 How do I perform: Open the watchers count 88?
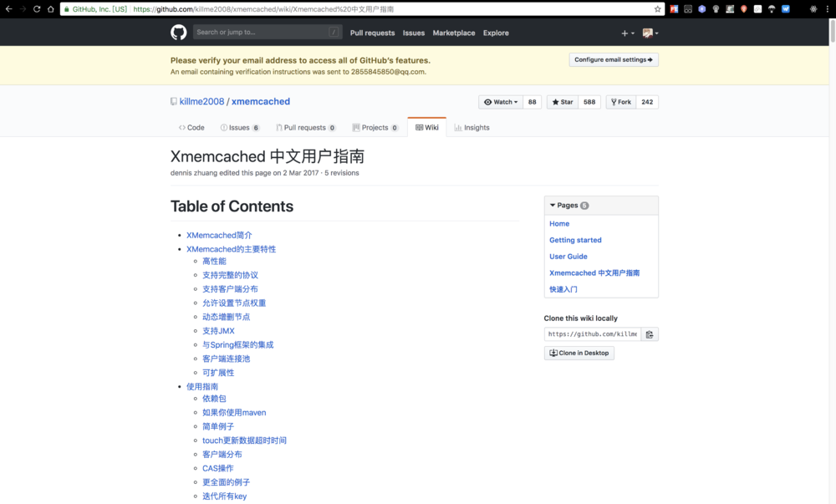pyautogui.click(x=532, y=102)
